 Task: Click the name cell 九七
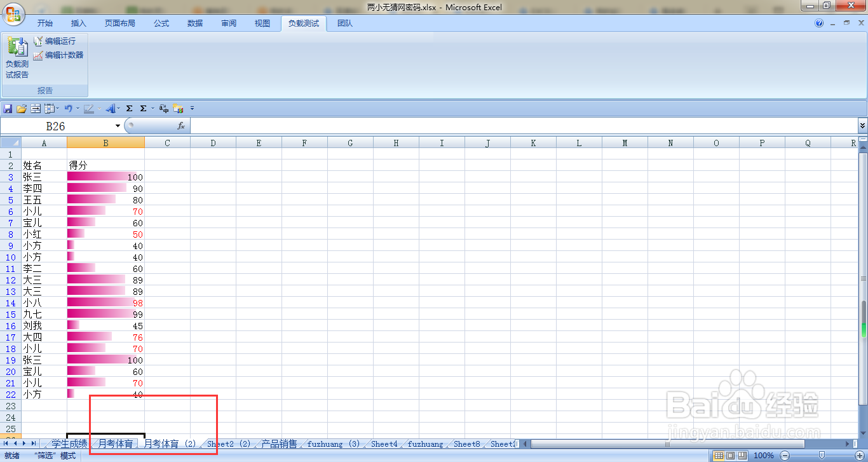44,314
